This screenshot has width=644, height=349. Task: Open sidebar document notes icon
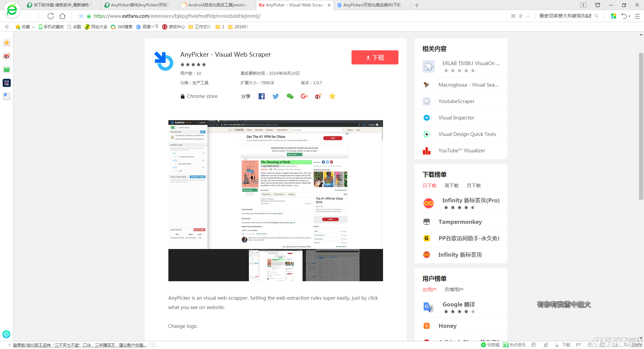[7, 96]
